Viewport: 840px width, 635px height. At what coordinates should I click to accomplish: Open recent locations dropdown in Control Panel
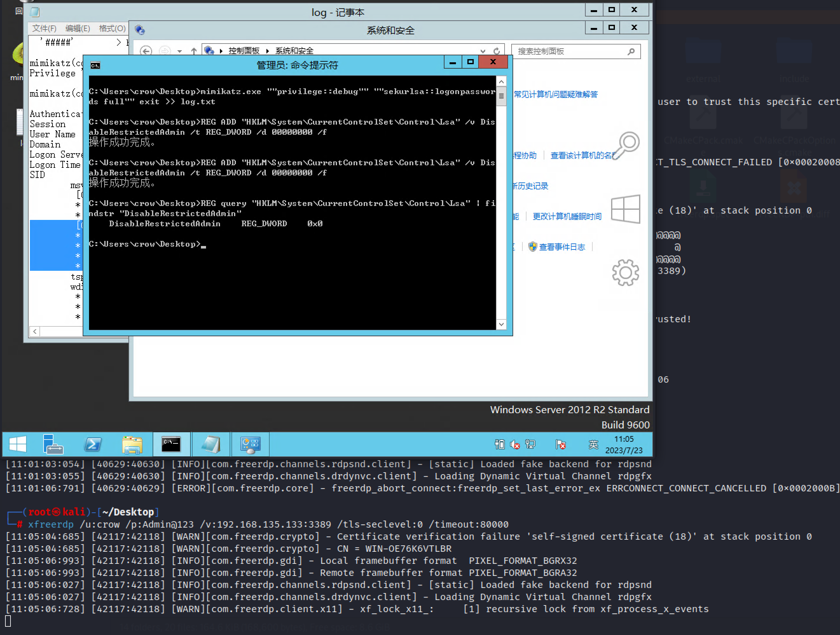(x=180, y=51)
